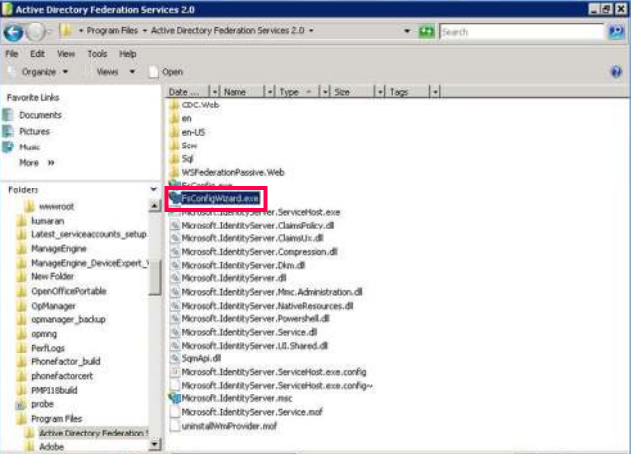Click the folder tree scrollbar down arrow
The width and height of the screenshot is (631, 454).
pyautogui.click(x=155, y=444)
